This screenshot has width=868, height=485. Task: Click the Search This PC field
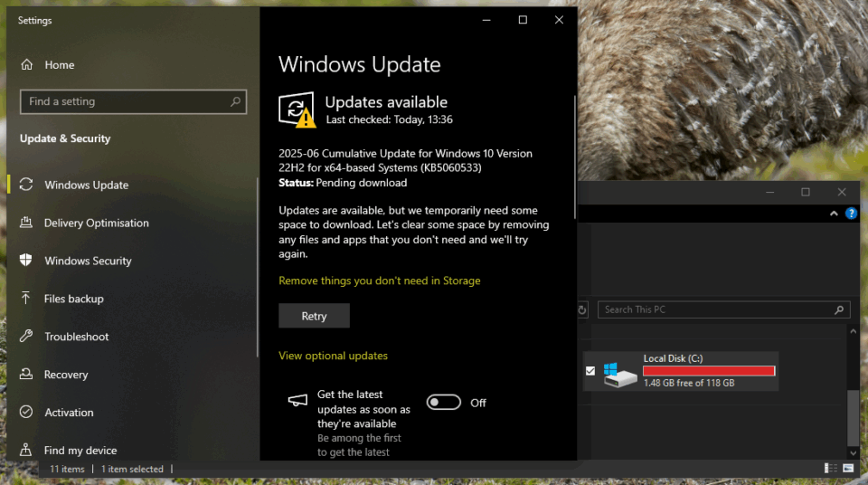(723, 309)
